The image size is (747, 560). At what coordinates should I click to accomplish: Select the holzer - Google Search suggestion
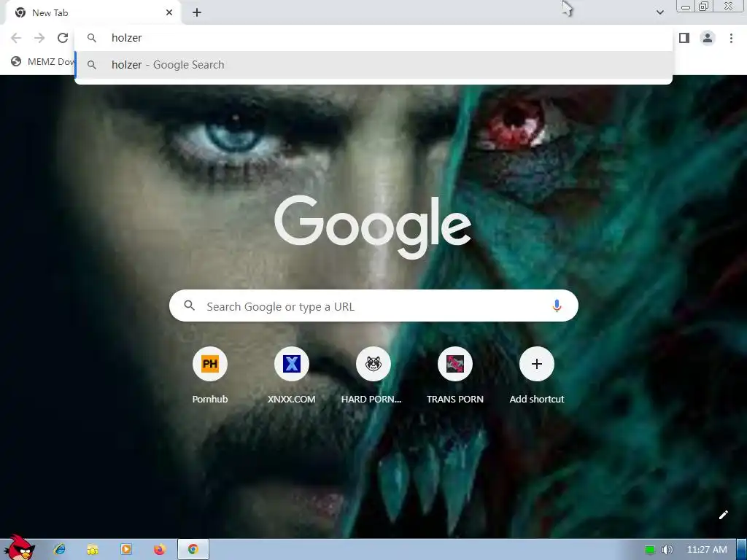pos(373,65)
